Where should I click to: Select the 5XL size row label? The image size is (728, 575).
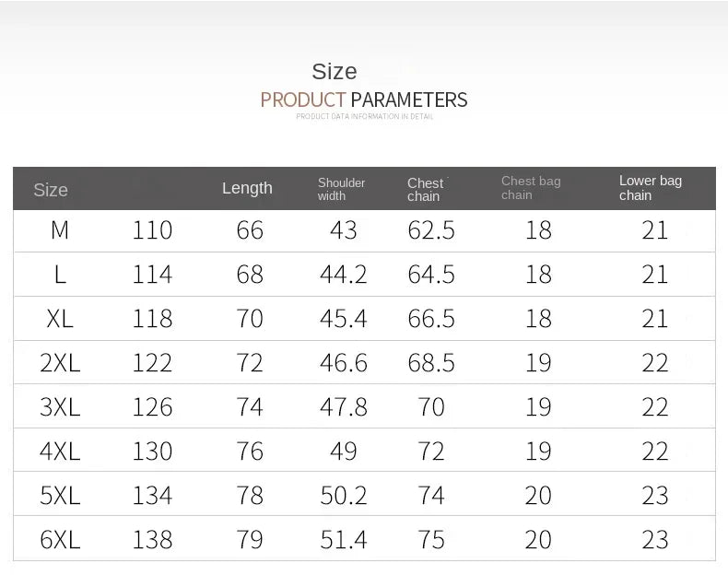coord(60,496)
